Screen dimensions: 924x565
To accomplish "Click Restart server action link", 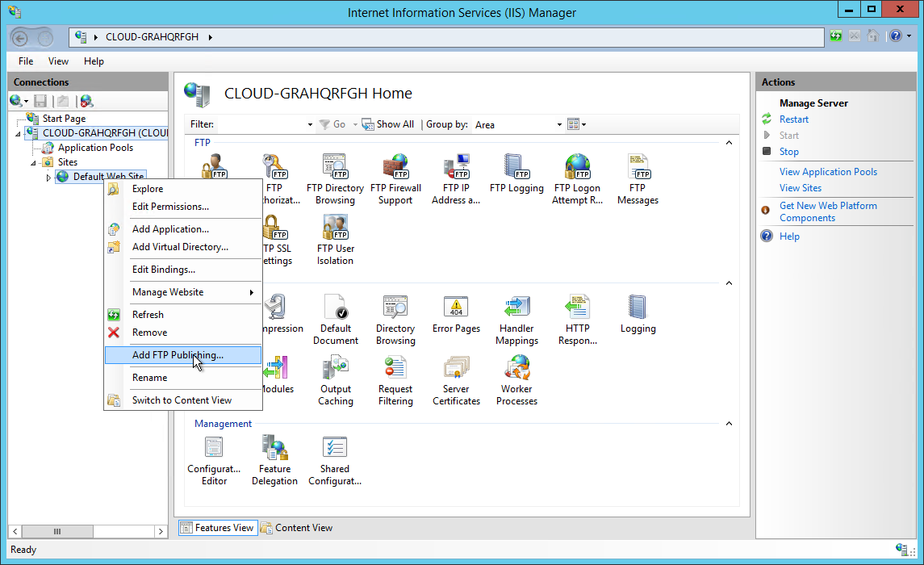I will 794,119.
